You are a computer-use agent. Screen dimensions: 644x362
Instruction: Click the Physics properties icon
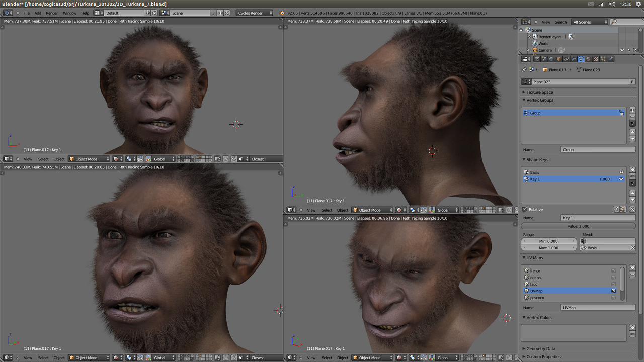(x=610, y=59)
